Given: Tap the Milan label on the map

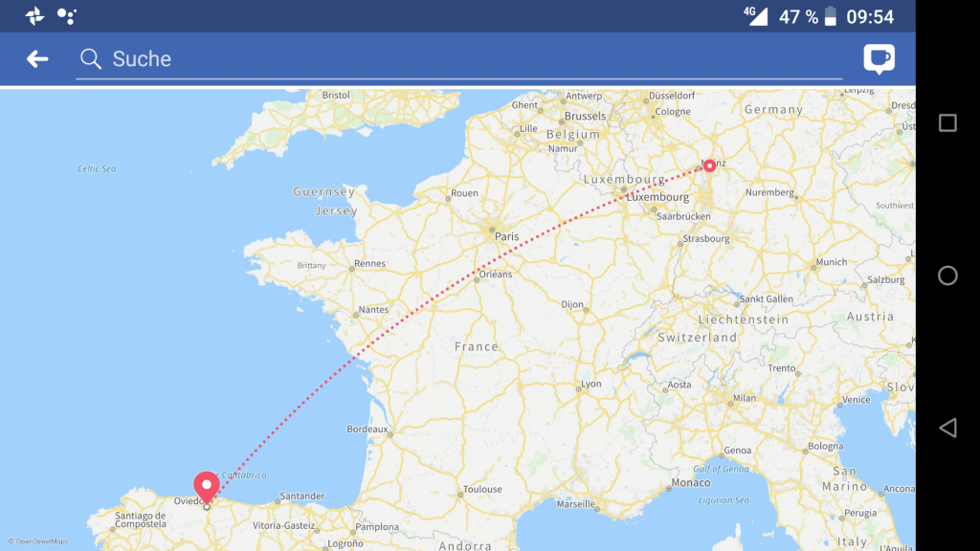Looking at the screenshot, I should coord(744,398).
